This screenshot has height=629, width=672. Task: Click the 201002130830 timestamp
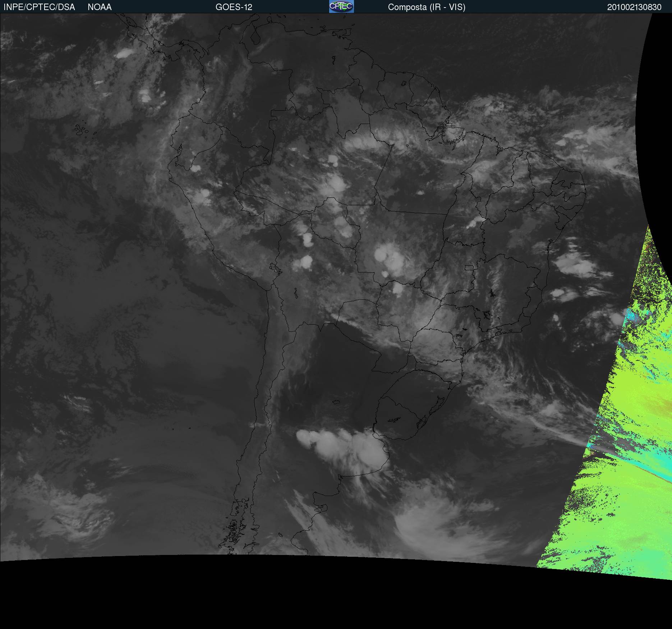coord(634,7)
